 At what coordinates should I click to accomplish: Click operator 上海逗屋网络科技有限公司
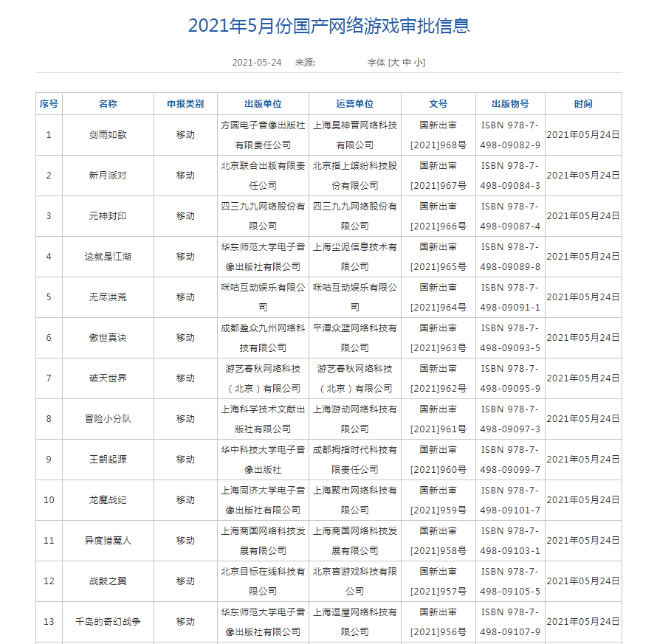[355, 622]
